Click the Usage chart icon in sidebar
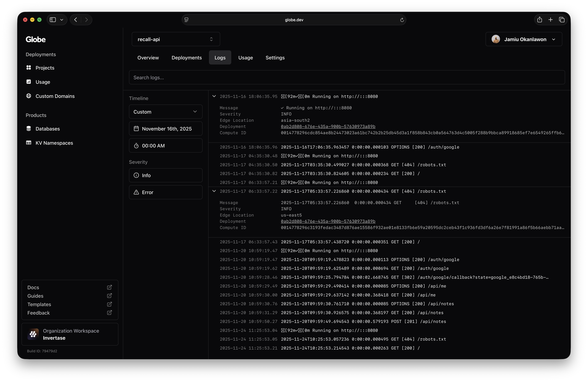 tap(29, 82)
